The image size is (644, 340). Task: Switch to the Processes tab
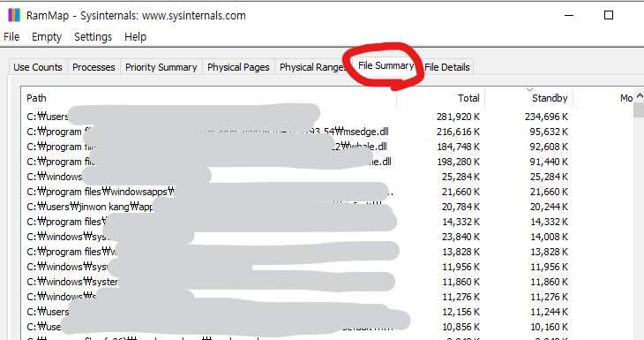pos(94,67)
